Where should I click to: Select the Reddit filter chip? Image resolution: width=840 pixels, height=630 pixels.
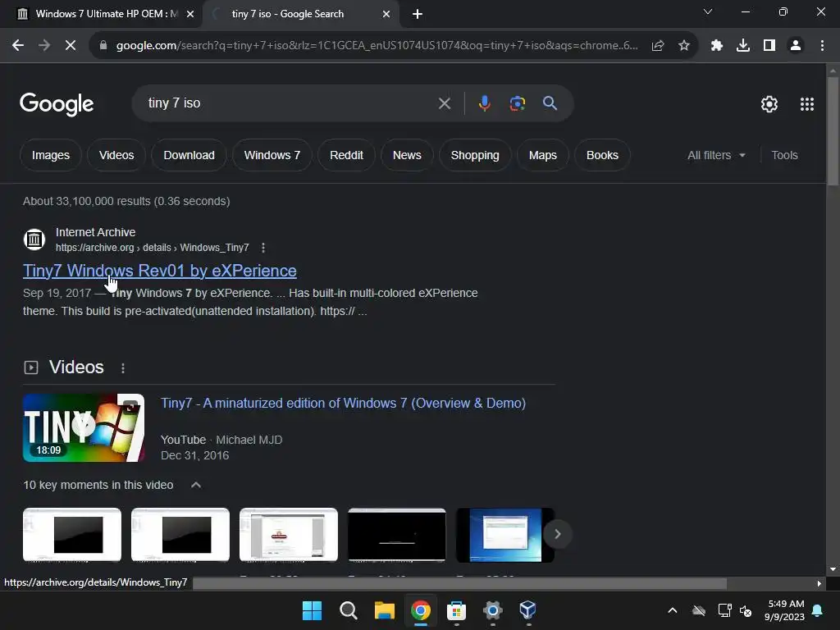click(x=346, y=155)
